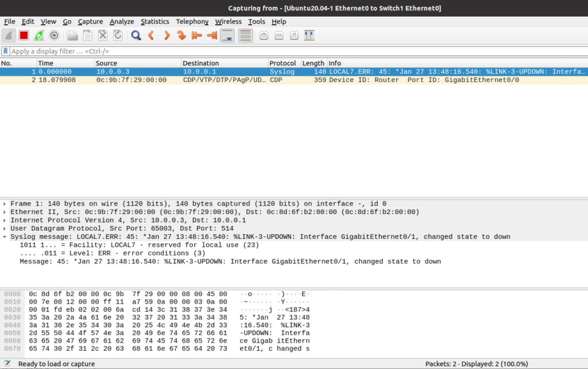Expand the Frame 1 tree node

click(x=5, y=204)
